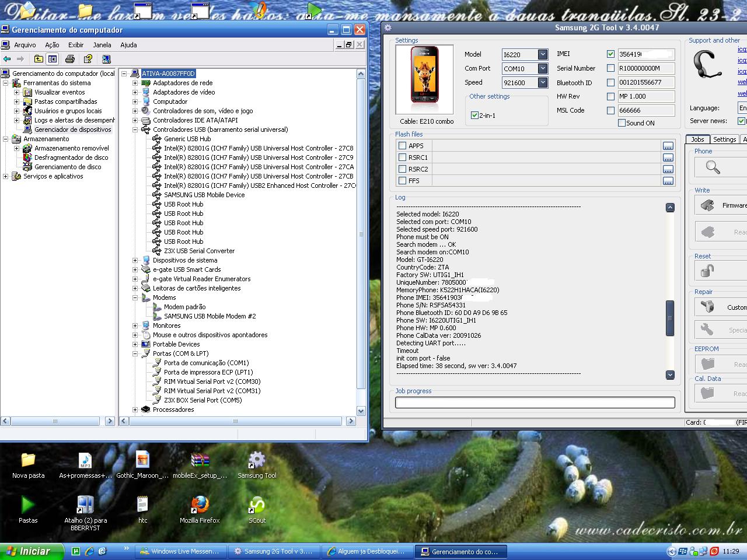747x560 pixels.
Task: Click the Samsung 2G Tool gear title icon
Action: 388,27
